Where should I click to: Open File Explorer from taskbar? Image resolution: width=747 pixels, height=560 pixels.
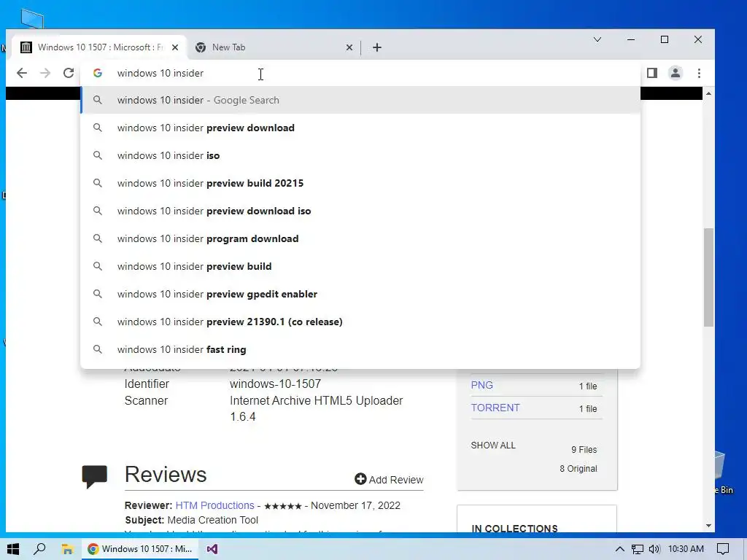67,549
